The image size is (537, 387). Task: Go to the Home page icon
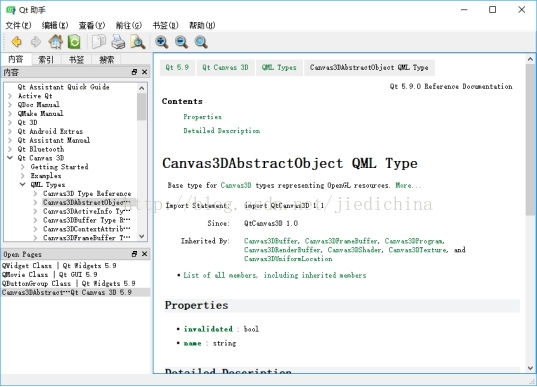click(x=55, y=42)
